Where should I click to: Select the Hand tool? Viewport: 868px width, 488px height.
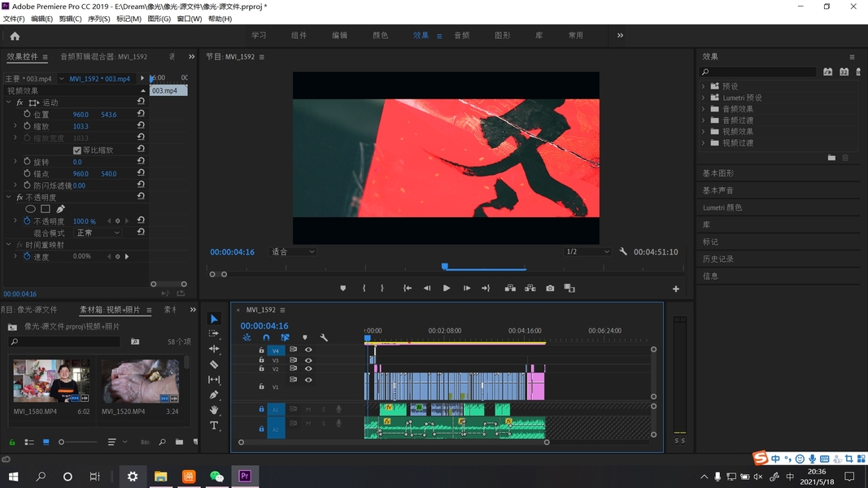click(214, 410)
